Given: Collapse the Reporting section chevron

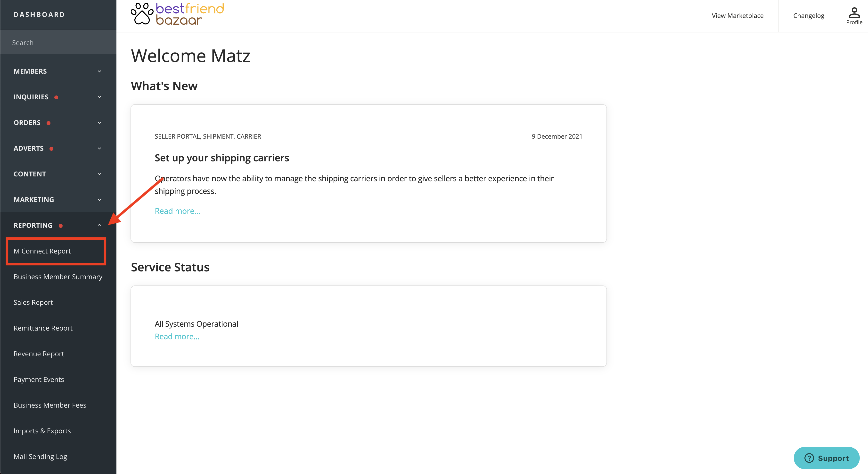Looking at the screenshot, I should [99, 225].
